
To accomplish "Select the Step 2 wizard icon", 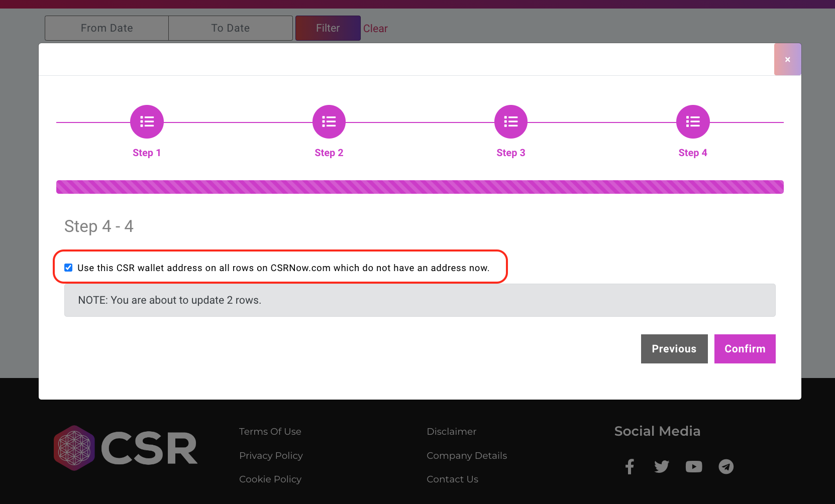I will 329,121.
